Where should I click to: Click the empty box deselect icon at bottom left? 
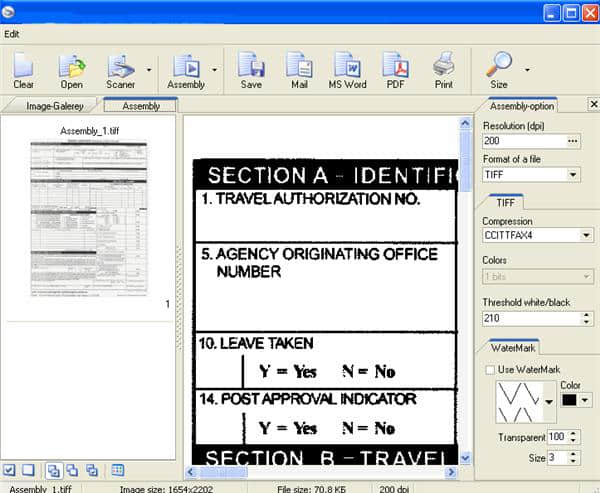tap(28, 470)
